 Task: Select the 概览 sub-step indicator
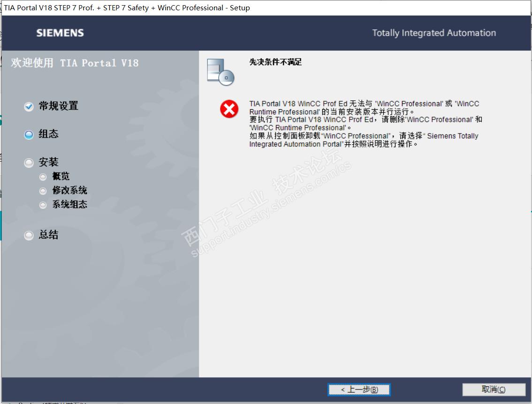tap(43, 177)
